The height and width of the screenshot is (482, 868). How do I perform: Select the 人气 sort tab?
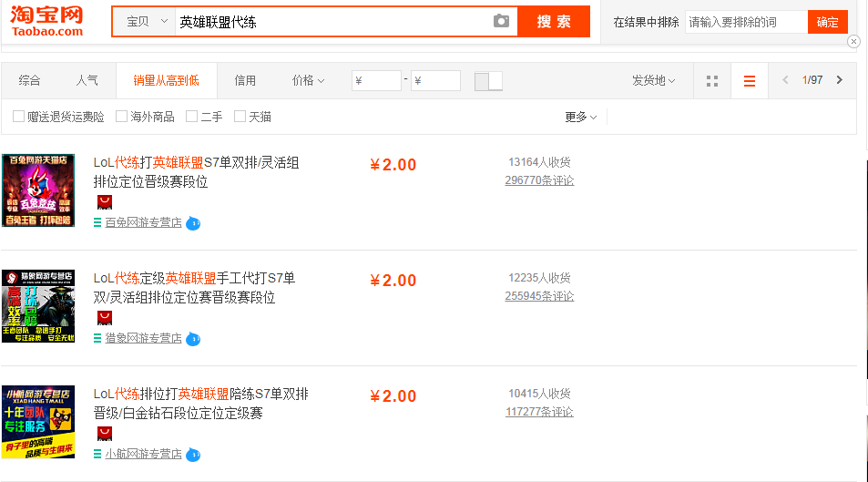87,81
